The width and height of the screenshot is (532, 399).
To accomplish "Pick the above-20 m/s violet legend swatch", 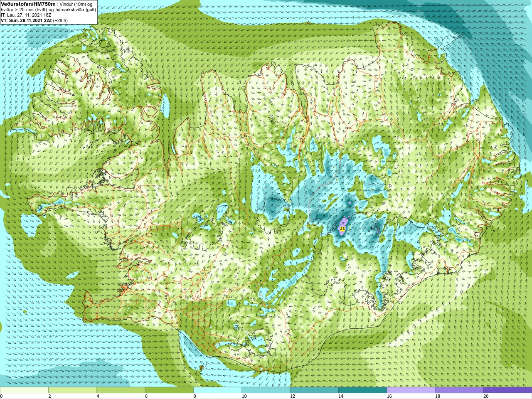I will [507, 390].
